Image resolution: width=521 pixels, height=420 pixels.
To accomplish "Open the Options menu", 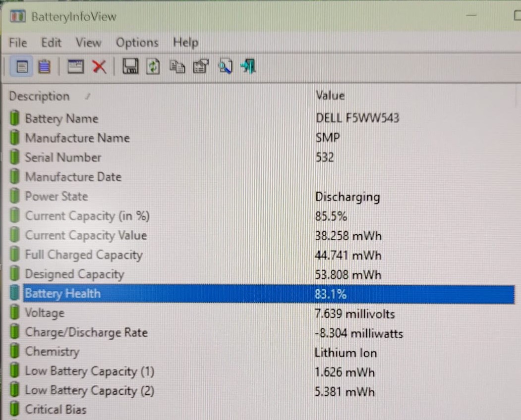I will [x=137, y=43].
